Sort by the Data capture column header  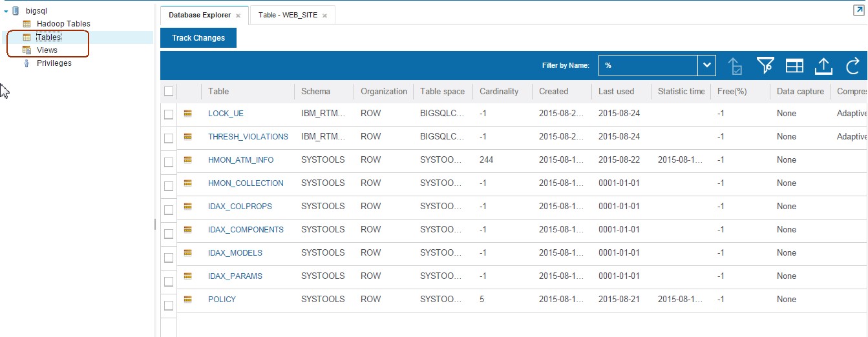point(800,92)
